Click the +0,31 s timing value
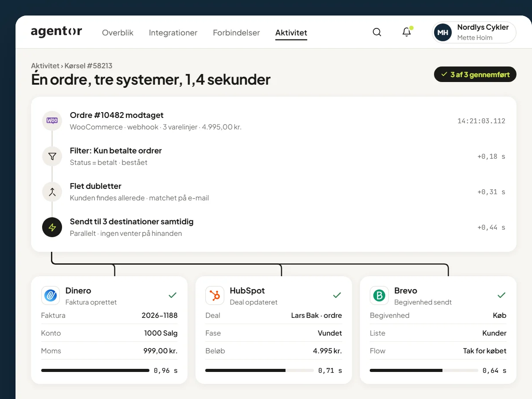This screenshot has width=532, height=399. coord(491,192)
